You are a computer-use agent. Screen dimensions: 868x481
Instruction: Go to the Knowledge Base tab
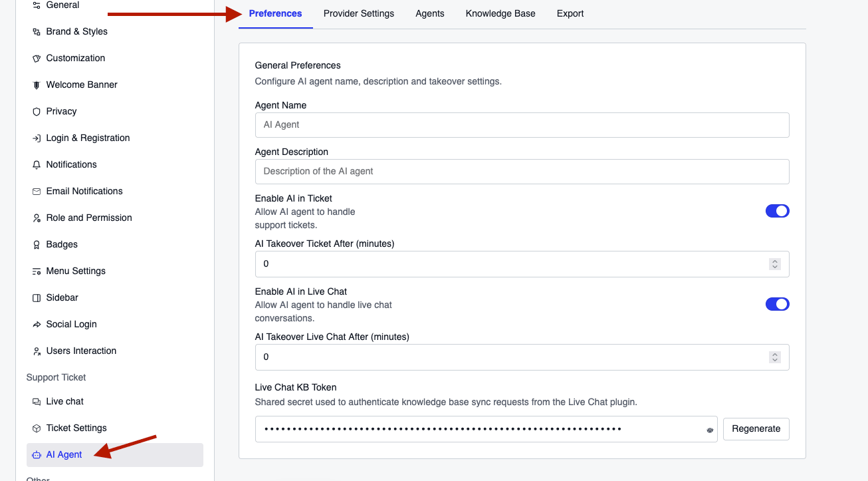(x=500, y=13)
